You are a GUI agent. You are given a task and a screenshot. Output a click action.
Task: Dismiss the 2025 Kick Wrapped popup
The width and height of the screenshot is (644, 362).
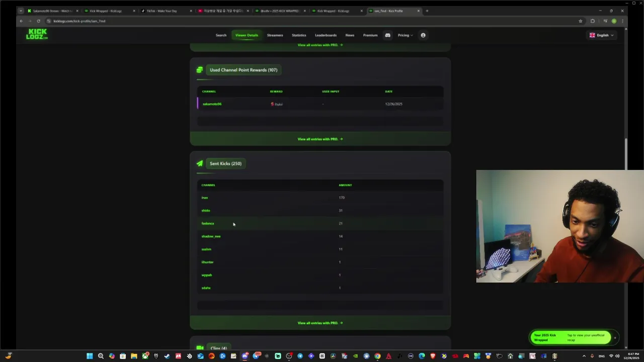click(615, 337)
